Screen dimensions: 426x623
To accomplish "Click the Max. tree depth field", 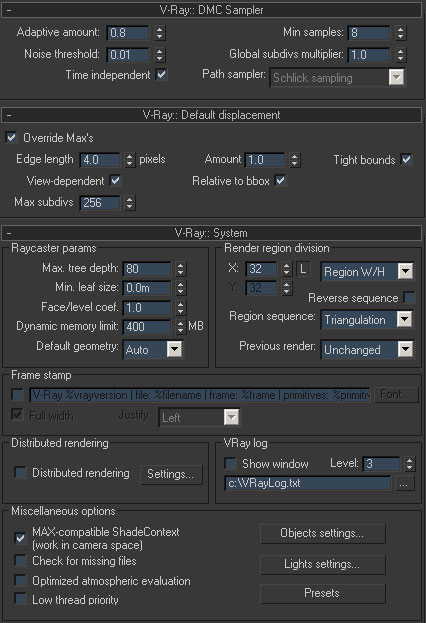I will pos(147,269).
